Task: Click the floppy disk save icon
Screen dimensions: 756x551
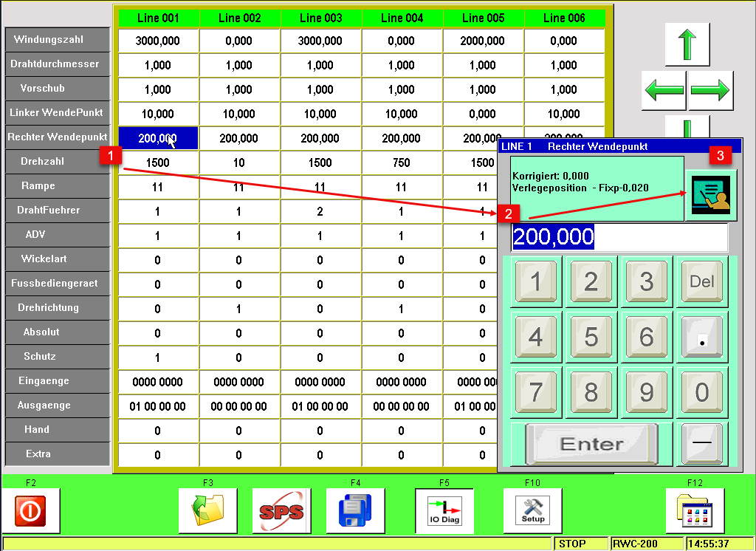Action: 355,510
